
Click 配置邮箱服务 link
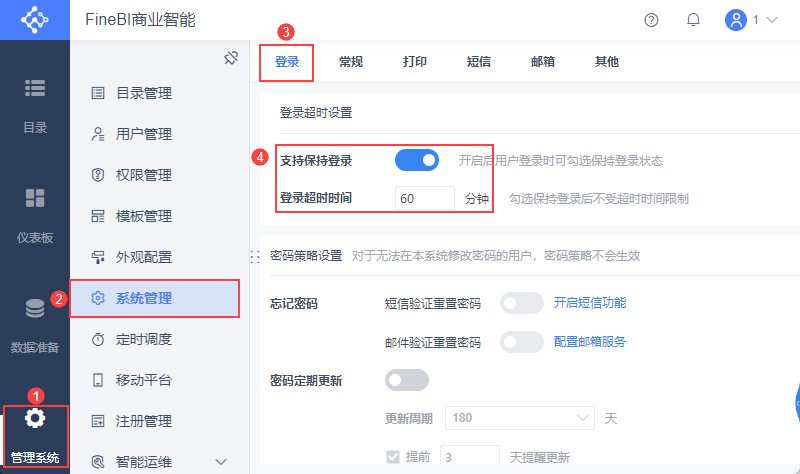pos(590,342)
